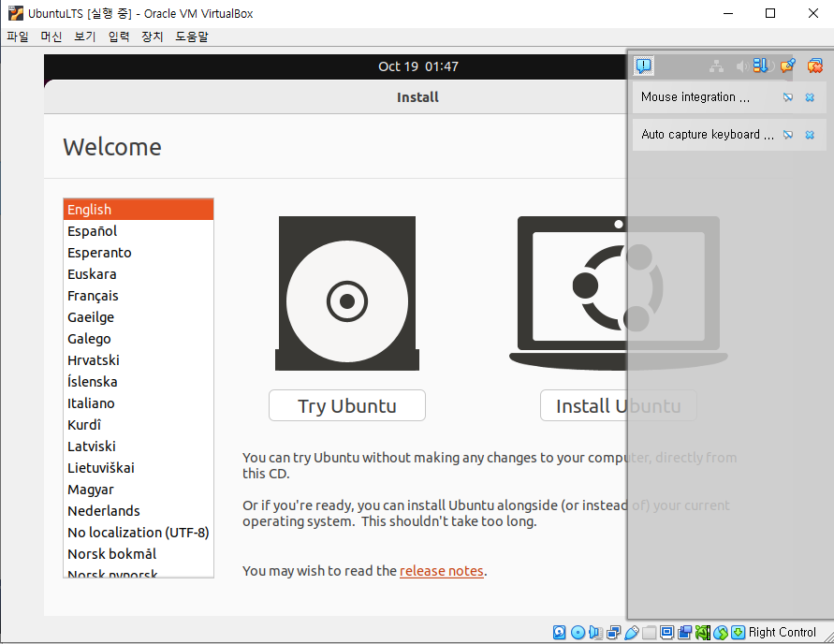Screen dimensions: 834x644
Task: Delete all notifications with red X icon
Action: (x=815, y=66)
